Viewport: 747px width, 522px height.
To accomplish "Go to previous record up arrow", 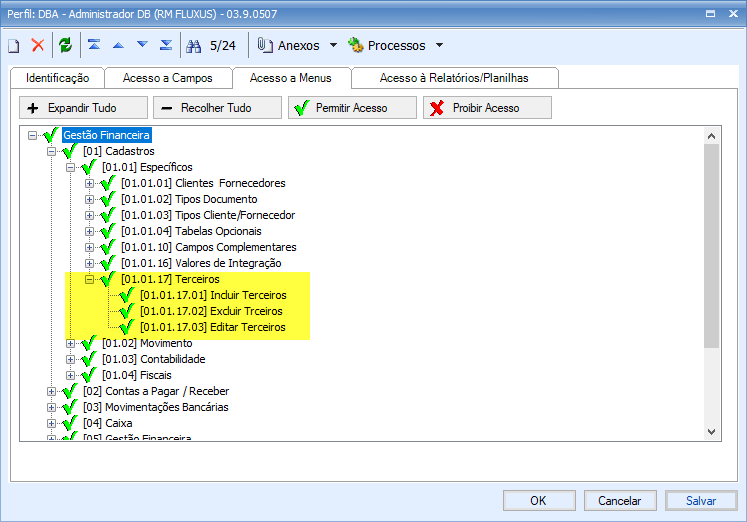I will click(x=118, y=46).
